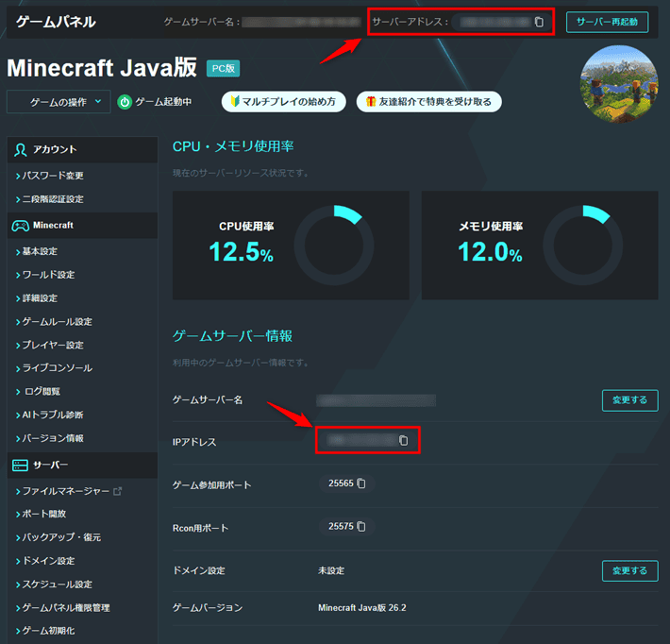Click the ゲームパネル title
Image resolution: width=670 pixels, height=644 pixels.
click(x=56, y=22)
